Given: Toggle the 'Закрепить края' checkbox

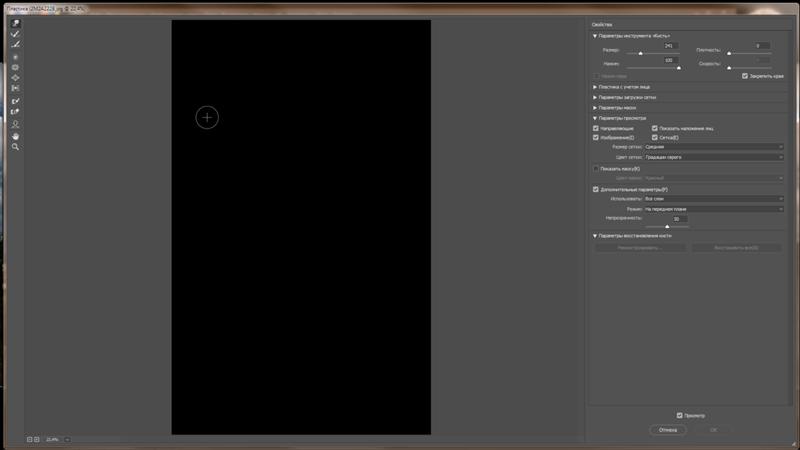Looking at the screenshot, I should point(745,76).
